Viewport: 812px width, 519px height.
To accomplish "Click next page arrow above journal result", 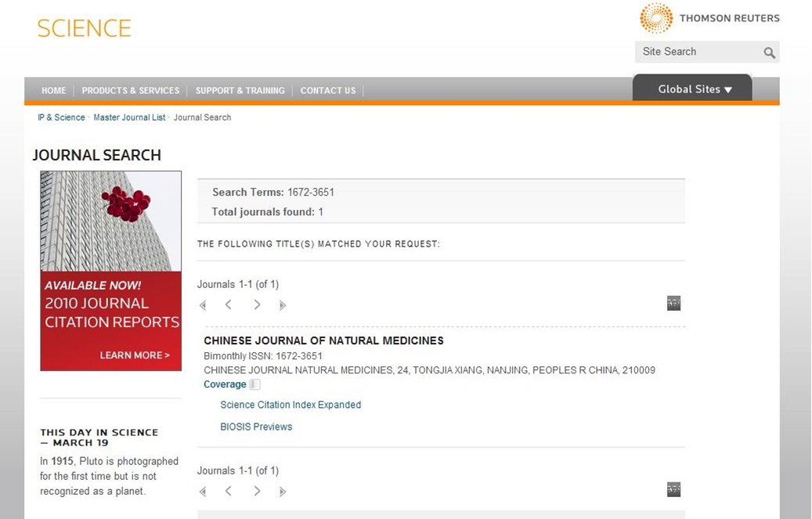I will coord(257,305).
